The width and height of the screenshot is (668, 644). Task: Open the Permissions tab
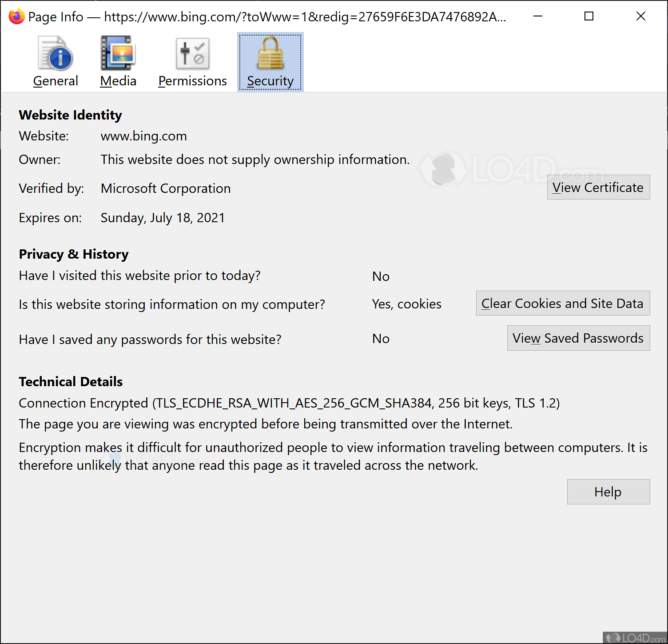[192, 80]
